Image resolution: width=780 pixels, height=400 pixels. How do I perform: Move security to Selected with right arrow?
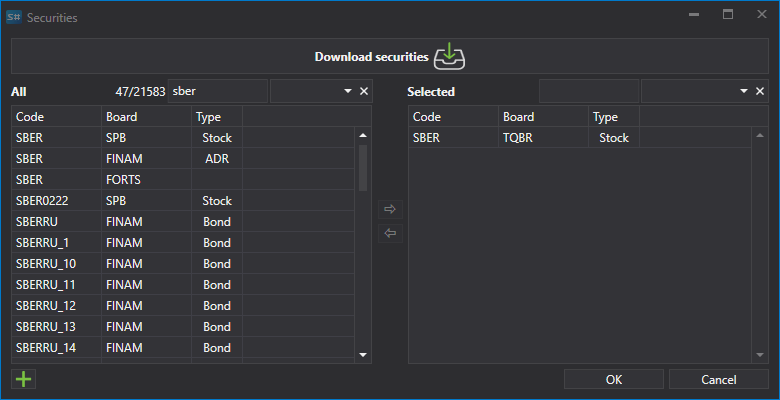click(x=390, y=209)
